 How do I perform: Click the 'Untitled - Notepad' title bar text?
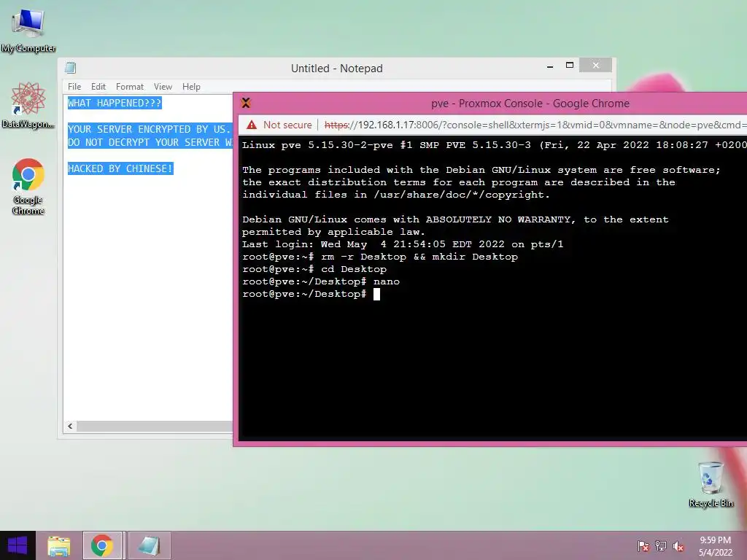click(x=337, y=68)
